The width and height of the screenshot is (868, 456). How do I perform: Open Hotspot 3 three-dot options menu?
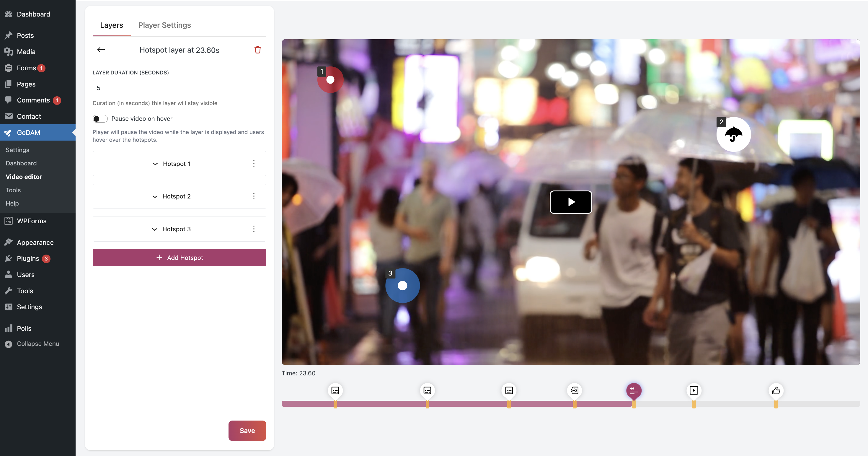click(x=254, y=229)
